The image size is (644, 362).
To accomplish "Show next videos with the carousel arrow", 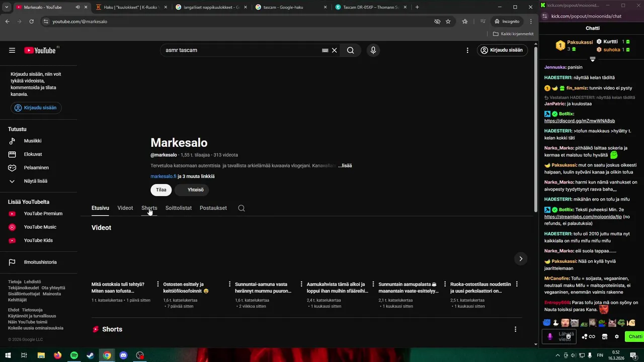I will click(x=521, y=258).
